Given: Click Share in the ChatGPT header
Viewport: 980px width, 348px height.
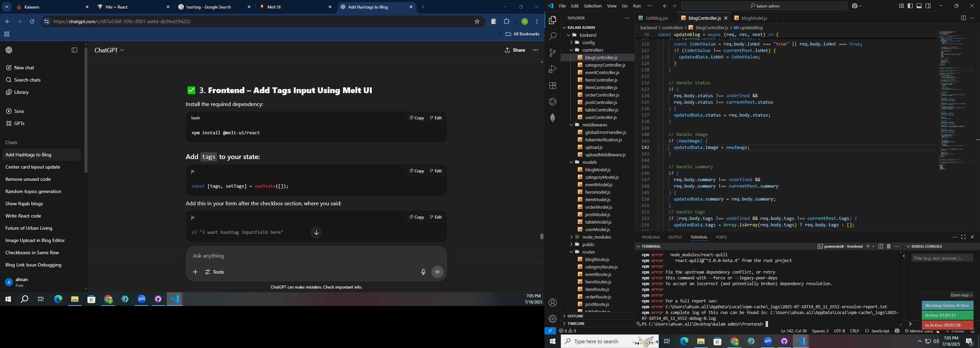Looking at the screenshot, I should [515, 50].
